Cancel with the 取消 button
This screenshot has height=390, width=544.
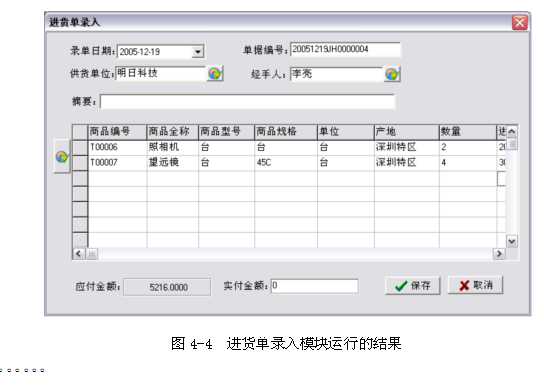point(475,285)
